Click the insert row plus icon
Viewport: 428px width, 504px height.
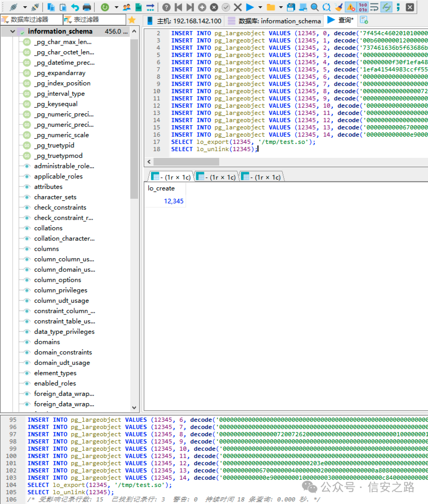click(202, 7)
